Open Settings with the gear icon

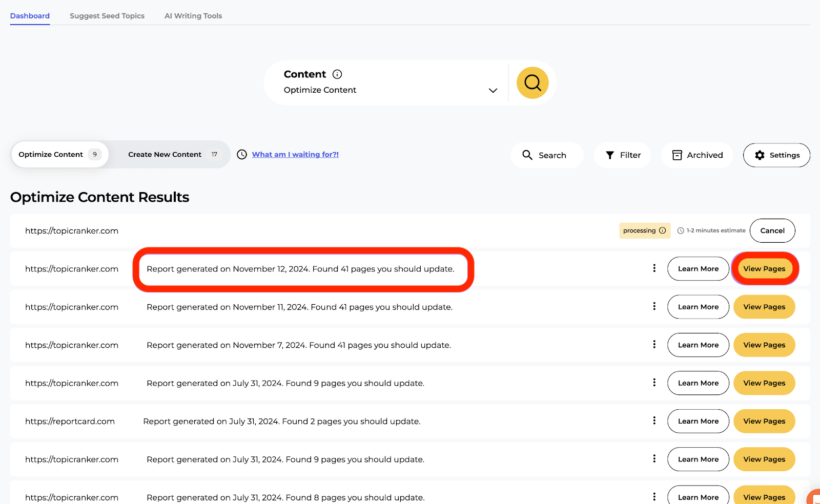[776, 155]
